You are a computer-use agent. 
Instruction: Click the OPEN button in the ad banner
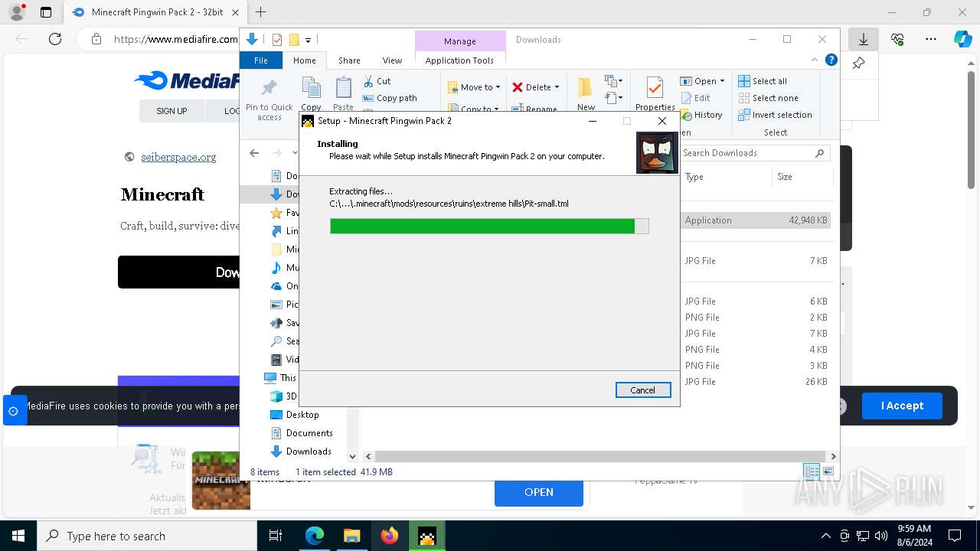click(x=539, y=492)
